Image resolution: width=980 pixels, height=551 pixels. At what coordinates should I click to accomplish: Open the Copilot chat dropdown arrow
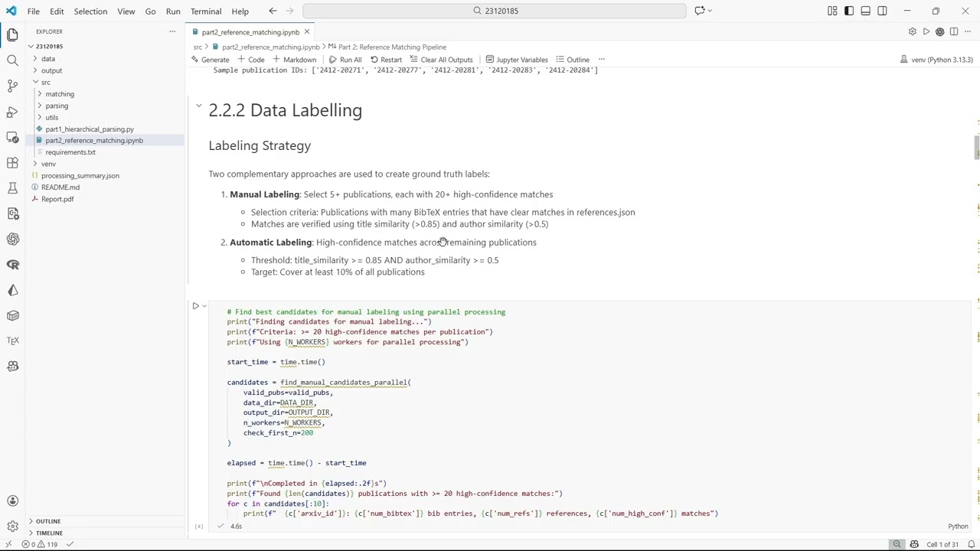[710, 11]
